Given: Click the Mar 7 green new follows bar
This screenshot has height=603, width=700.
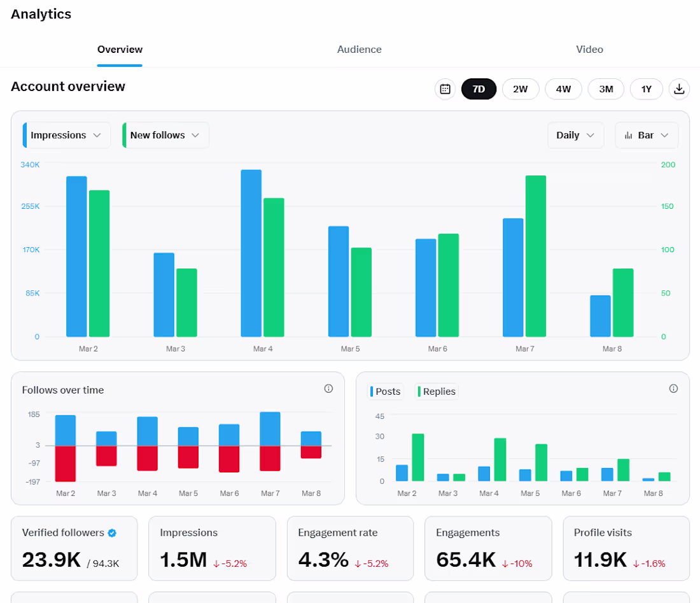Looking at the screenshot, I should point(536,256).
